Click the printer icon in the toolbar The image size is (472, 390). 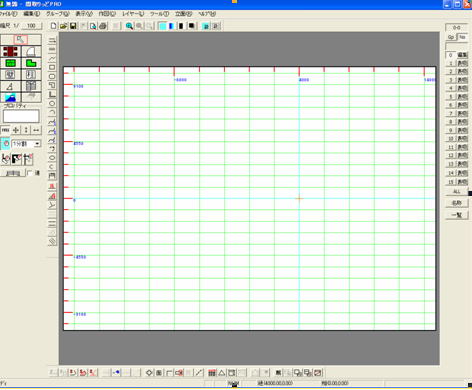click(103, 26)
